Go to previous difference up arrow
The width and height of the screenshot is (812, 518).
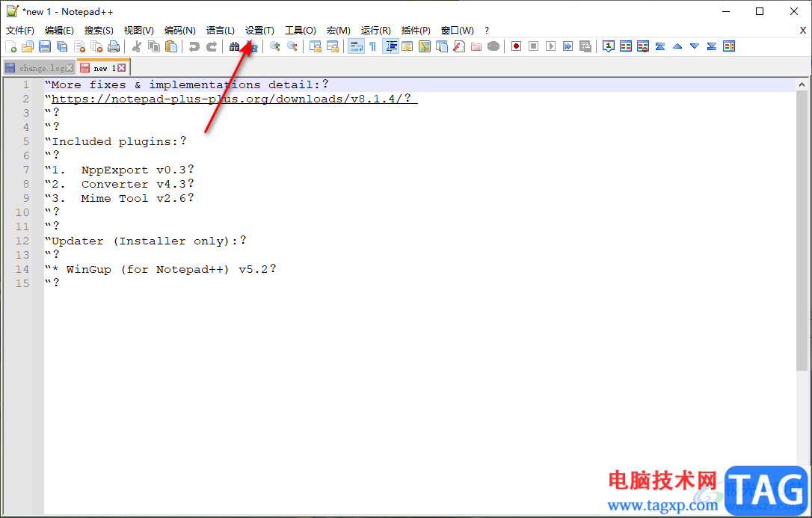click(677, 46)
